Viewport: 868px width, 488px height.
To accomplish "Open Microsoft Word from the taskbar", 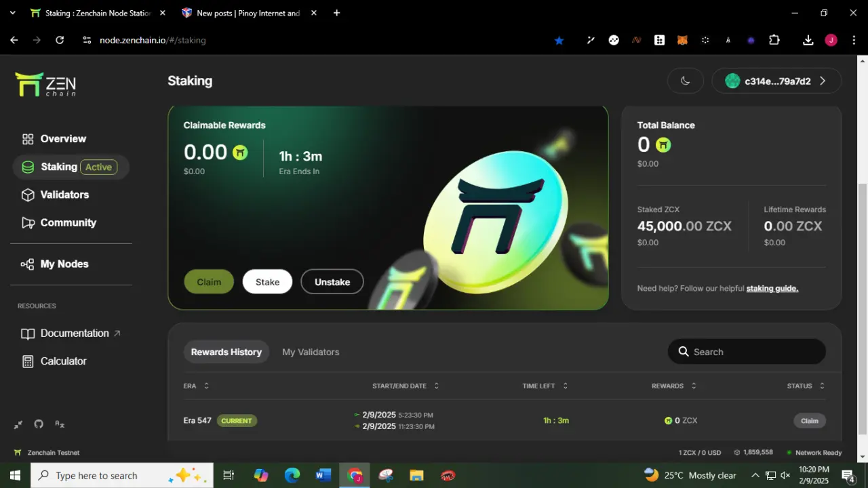I will [x=323, y=475].
